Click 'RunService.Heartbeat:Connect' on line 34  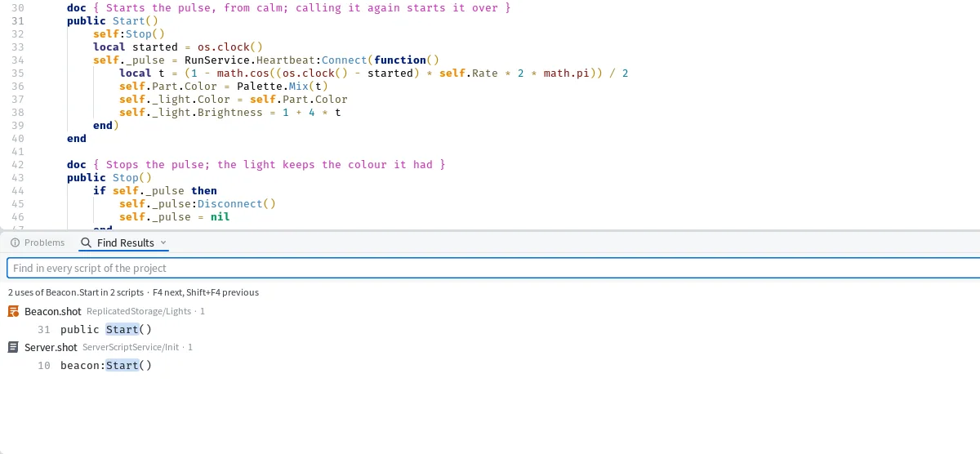[x=276, y=60]
